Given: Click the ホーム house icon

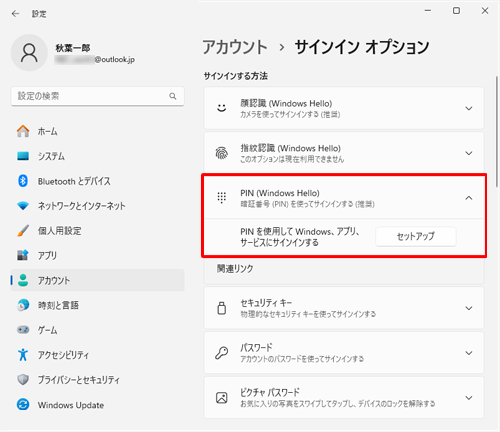Looking at the screenshot, I should click(x=23, y=131).
